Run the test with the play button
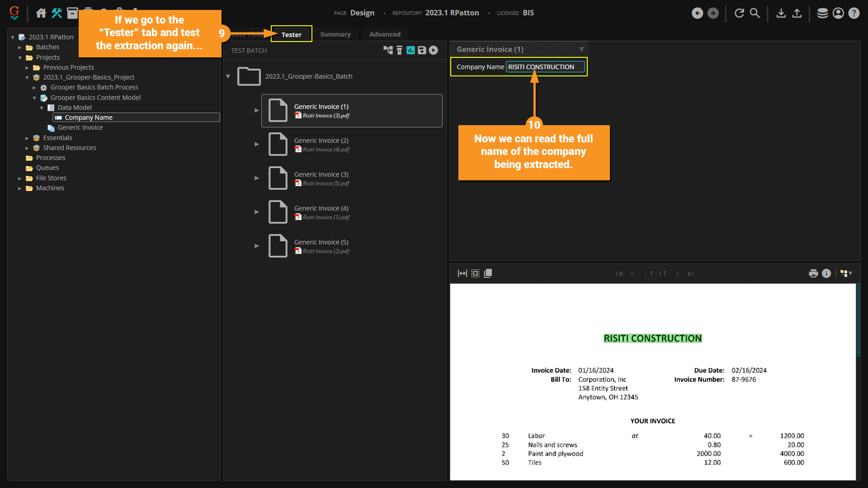This screenshot has height=488, width=868. coord(433,50)
